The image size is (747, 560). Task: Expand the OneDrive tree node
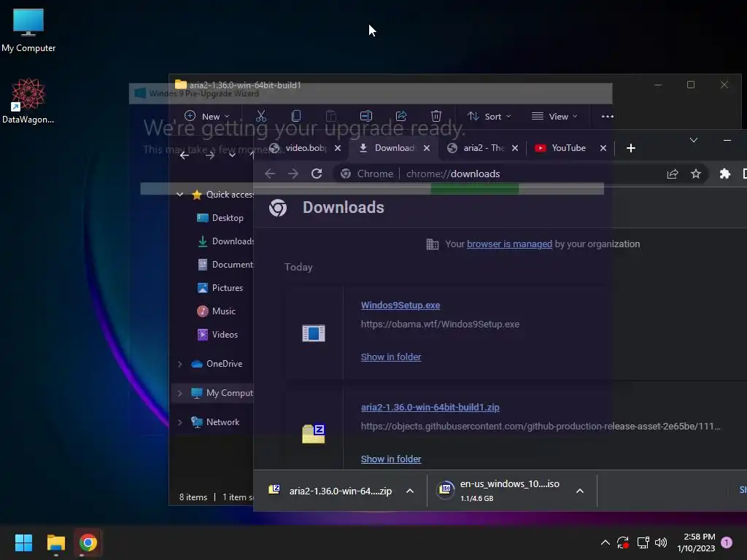click(179, 364)
